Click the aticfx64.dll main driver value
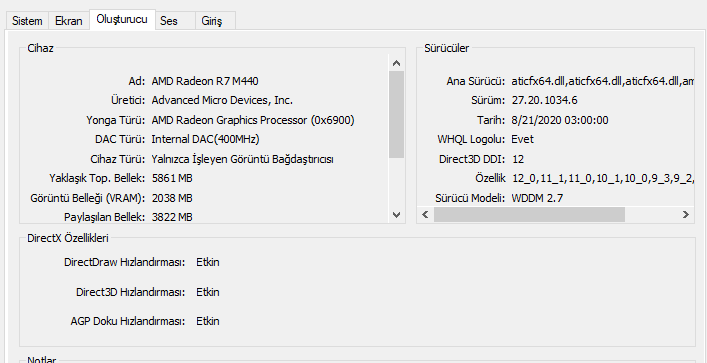This screenshot has height=363, width=707. pyautogui.click(x=602, y=81)
